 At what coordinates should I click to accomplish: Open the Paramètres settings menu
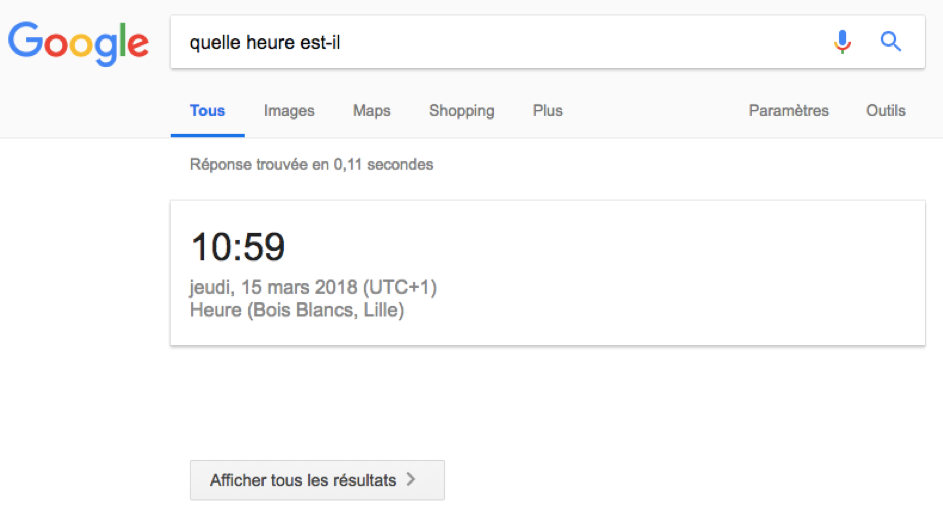coord(788,111)
